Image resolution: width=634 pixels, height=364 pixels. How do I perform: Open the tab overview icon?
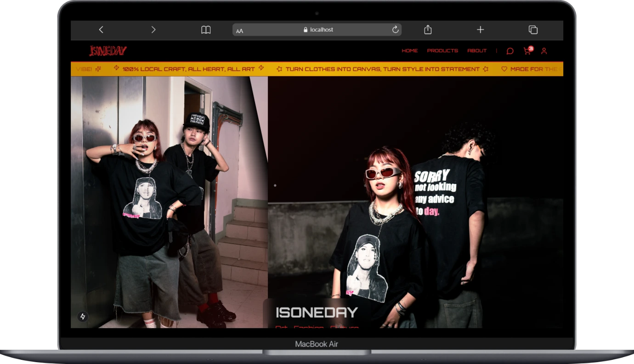(x=532, y=29)
